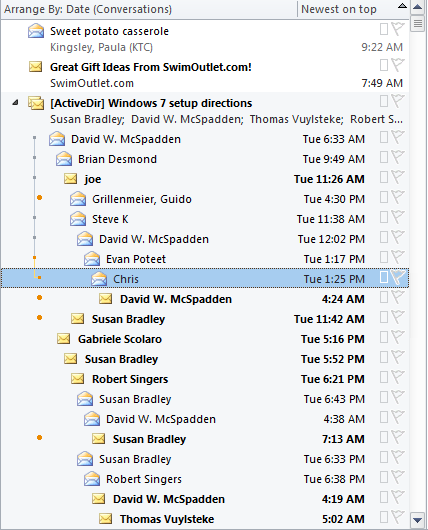428x530 pixels.
Task: Click the envelope icon beside Thomas Vuylsteke
Action: click(x=106, y=518)
